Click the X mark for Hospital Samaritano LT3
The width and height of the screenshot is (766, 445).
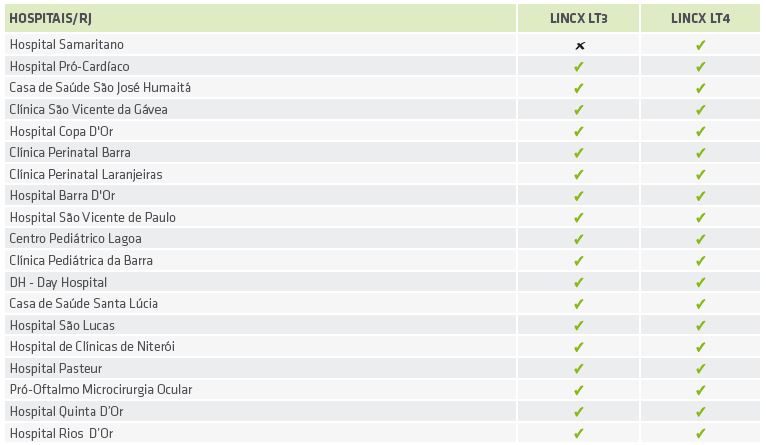click(579, 45)
